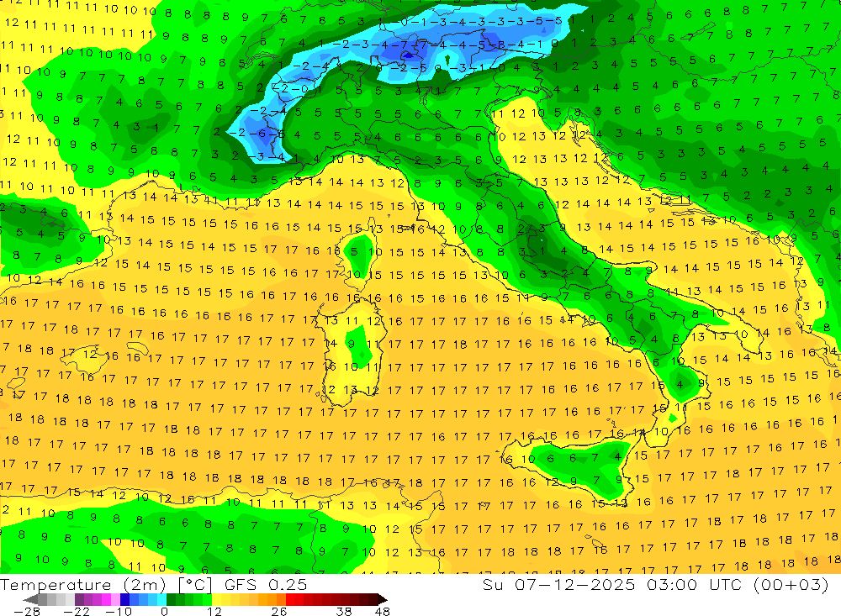The width and height of the screenshot is (841, 616).
Task: Click the '(00+03)' forecast step label
Action: tap(791, 584)
